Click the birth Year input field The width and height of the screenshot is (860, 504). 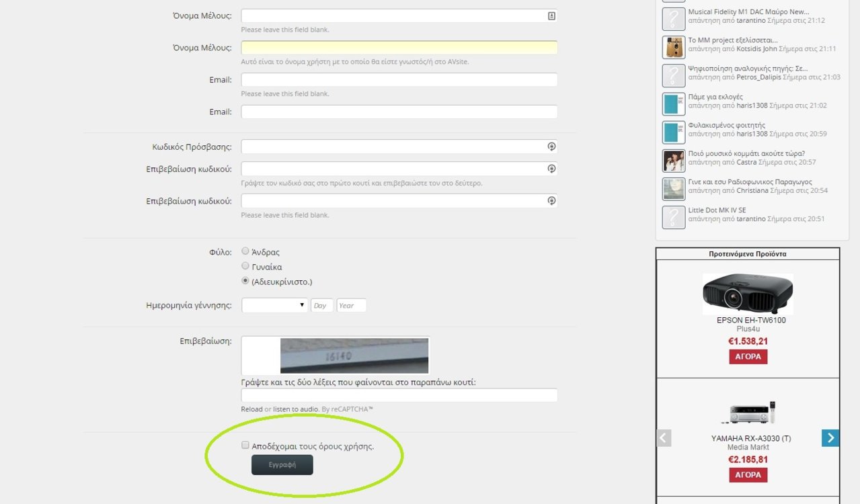[351, 305]
